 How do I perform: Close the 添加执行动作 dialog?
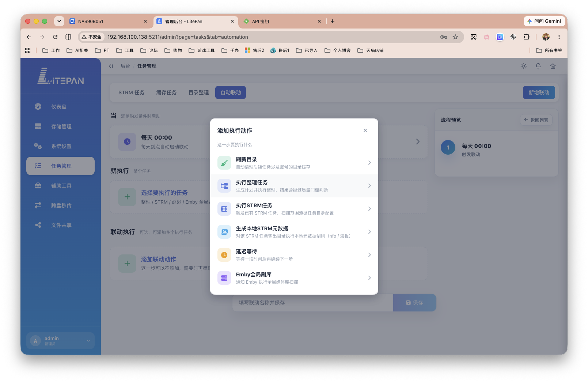coord(365,131)
